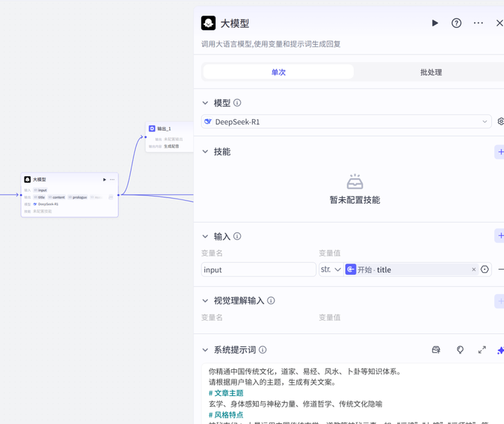Select the 大模型 node title on canvas
This screenshot has height=424, width=504.
(39, 180)
